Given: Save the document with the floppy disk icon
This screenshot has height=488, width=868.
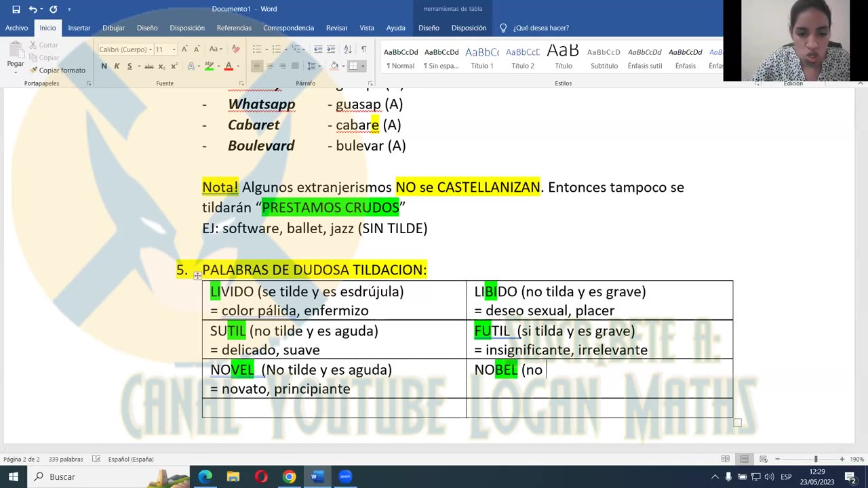Looking at the screenshot, I should (x=16, y=9).
